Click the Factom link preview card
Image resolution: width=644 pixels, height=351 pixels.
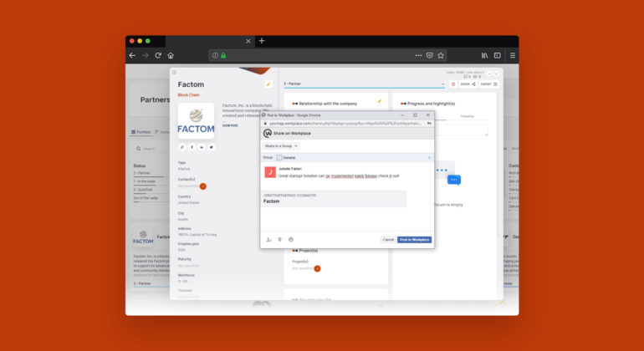click(x=334, y=199)
